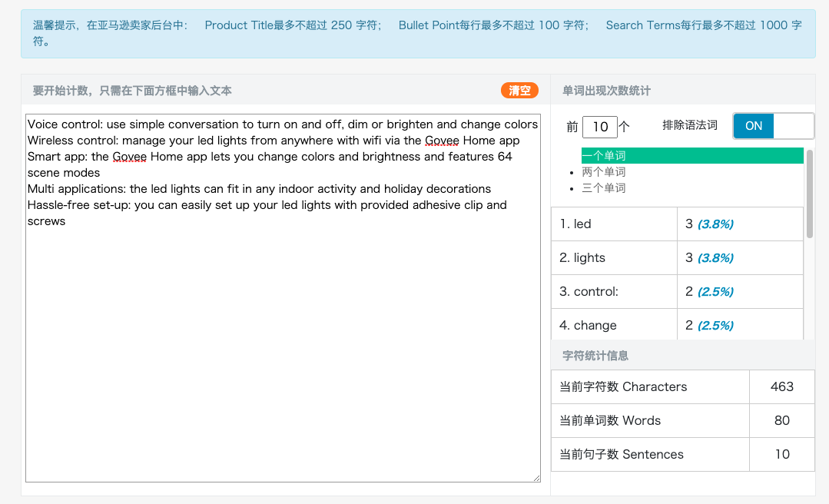The image size is (829, 504).
Task: Focus the top-N word count number field
Action: coord(600,127)
